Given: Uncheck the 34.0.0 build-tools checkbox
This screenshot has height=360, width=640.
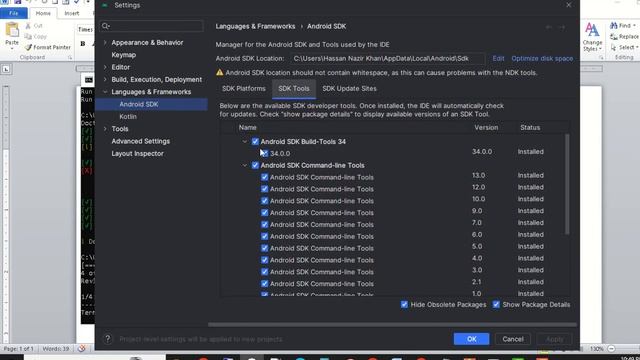Looking at the screenshot, I should [264, 153].
